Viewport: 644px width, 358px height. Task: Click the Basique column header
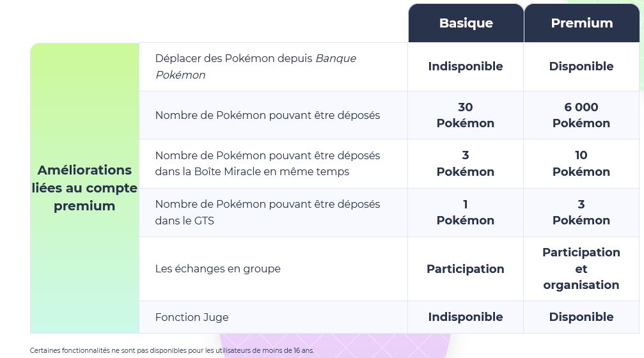pos(466,23)
